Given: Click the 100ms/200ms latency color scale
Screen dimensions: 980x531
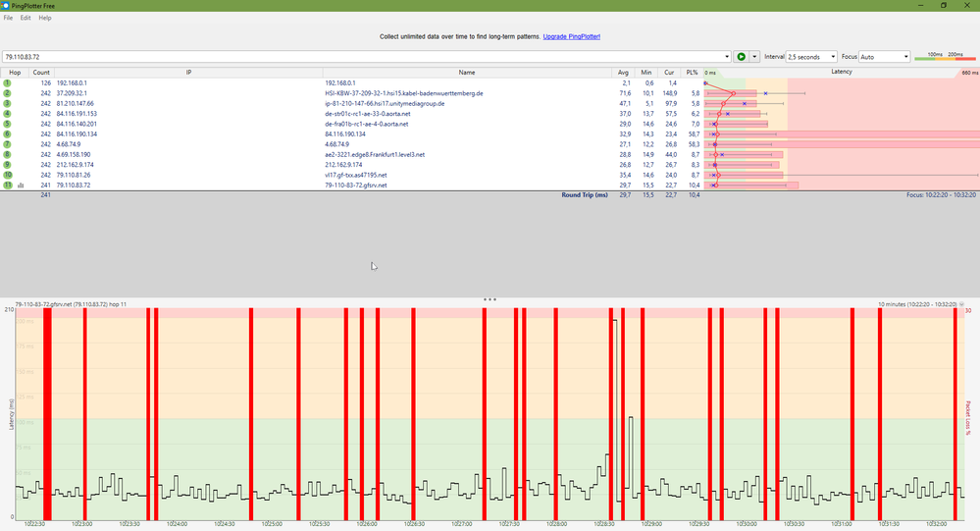Looking at the screenshot, I should click(x=945, y=57).
